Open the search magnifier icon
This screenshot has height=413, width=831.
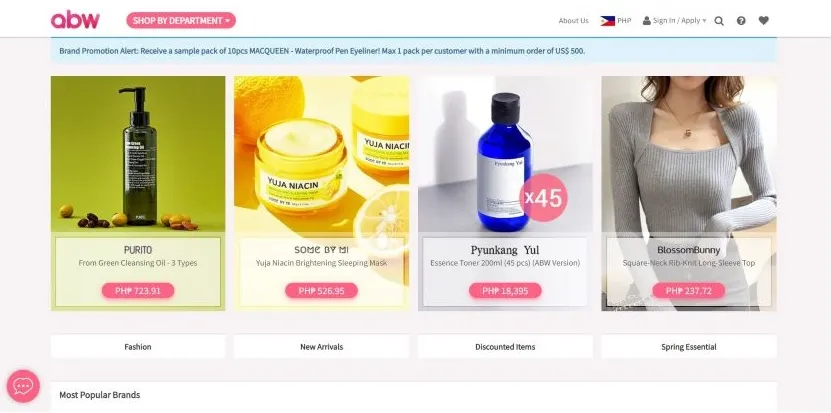719,21
